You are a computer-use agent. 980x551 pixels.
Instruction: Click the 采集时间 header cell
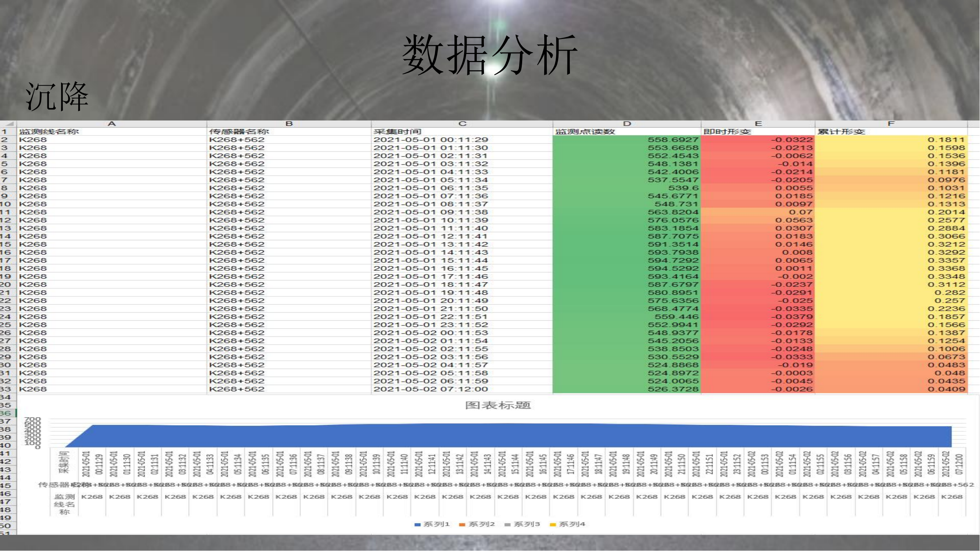462,132
